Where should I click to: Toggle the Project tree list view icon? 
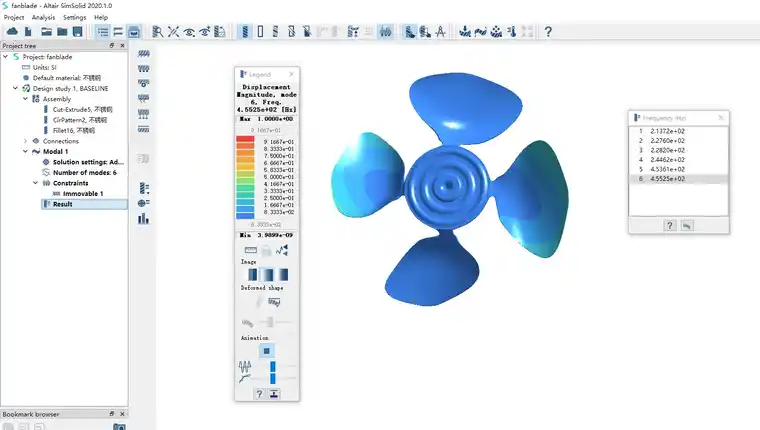click(x=103, y=32)
